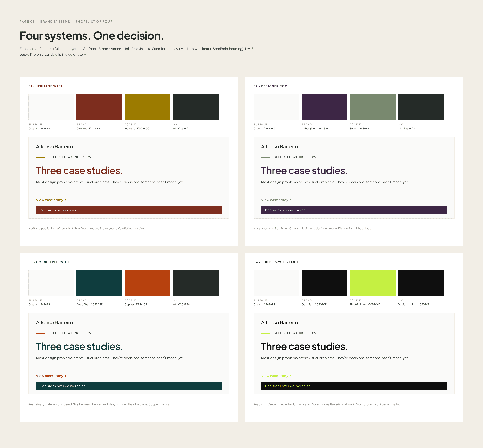The image size is (483, 448).
Task: Click the 'Read.cv × Vercel × Lovin' caption
Action: [x=328, y=404]
